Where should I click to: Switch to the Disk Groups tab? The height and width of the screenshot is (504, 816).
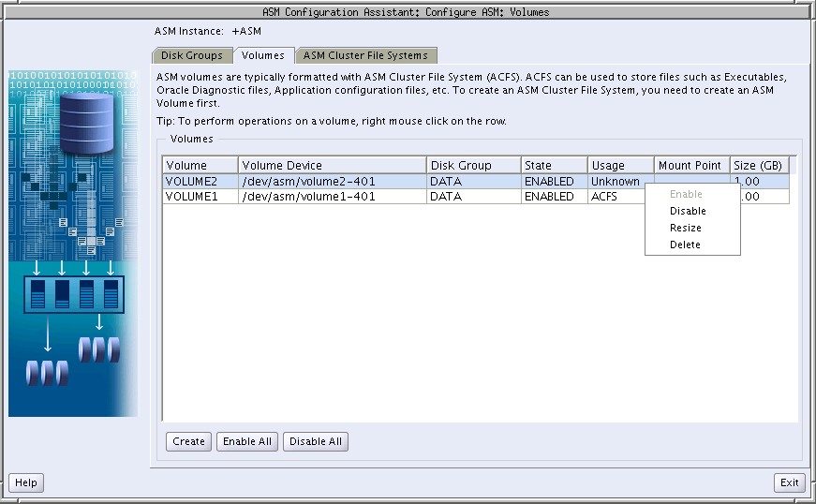[x=191, y=55]
